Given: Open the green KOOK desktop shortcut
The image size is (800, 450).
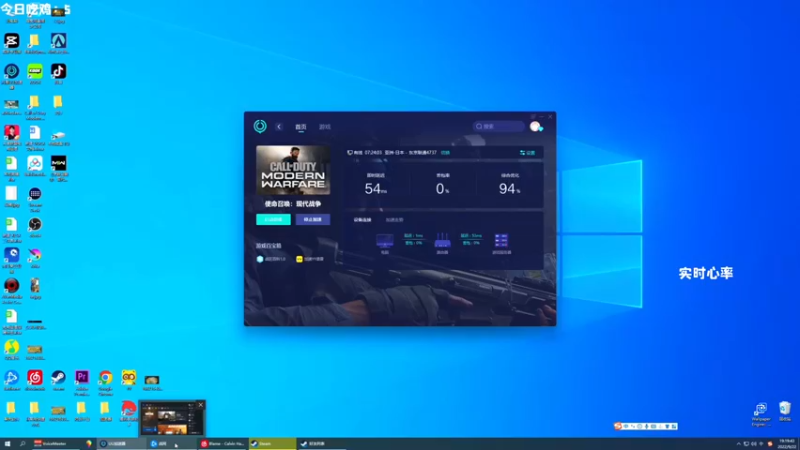Looking at the screenshot, I should (x=35, y=71).
